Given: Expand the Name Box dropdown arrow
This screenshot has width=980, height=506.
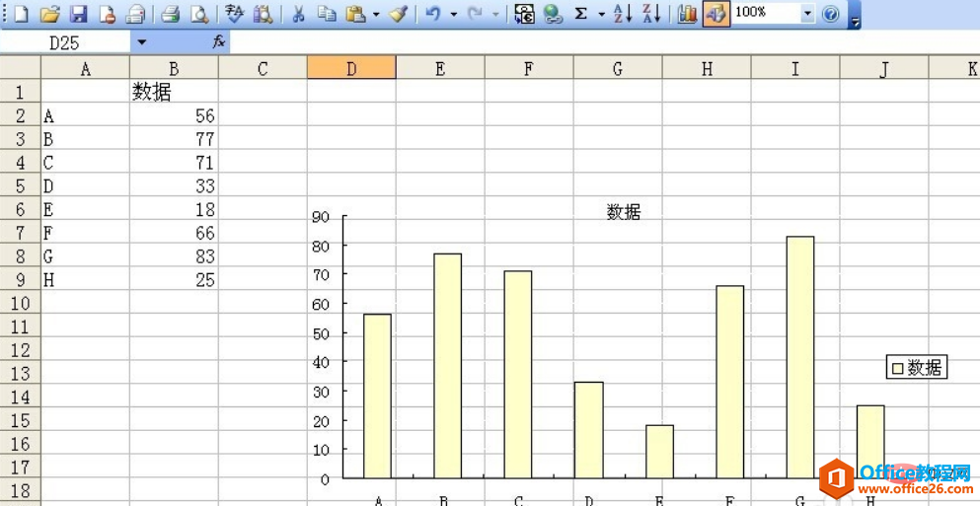Looking at the screenshot, I should coord(142,42).
